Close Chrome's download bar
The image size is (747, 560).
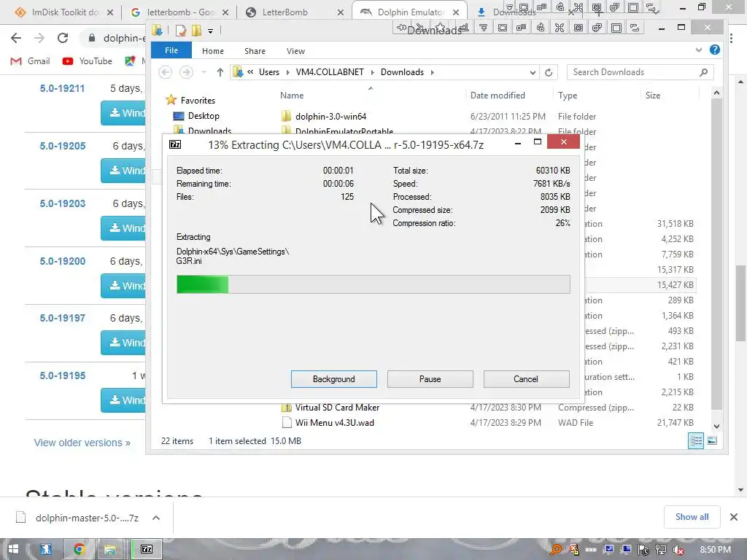tap(734, 517)
